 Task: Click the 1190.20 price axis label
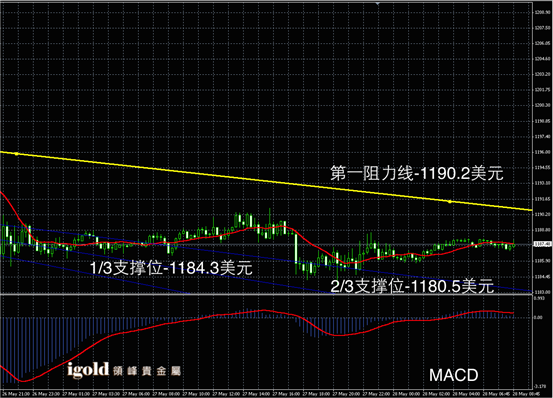coord(541,214)
